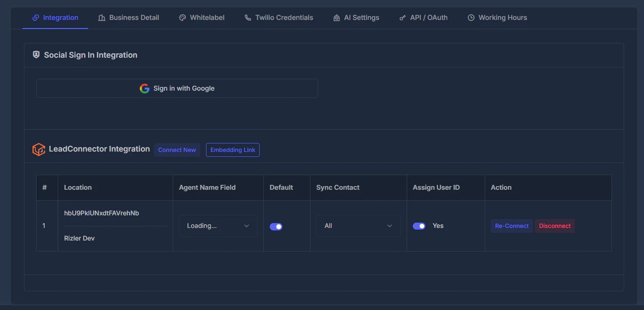Image resolution: width=644 pixels, height=310 pixels.
Task: Click the LeadConnector Integration heading
Action: [x=99, y=149]
